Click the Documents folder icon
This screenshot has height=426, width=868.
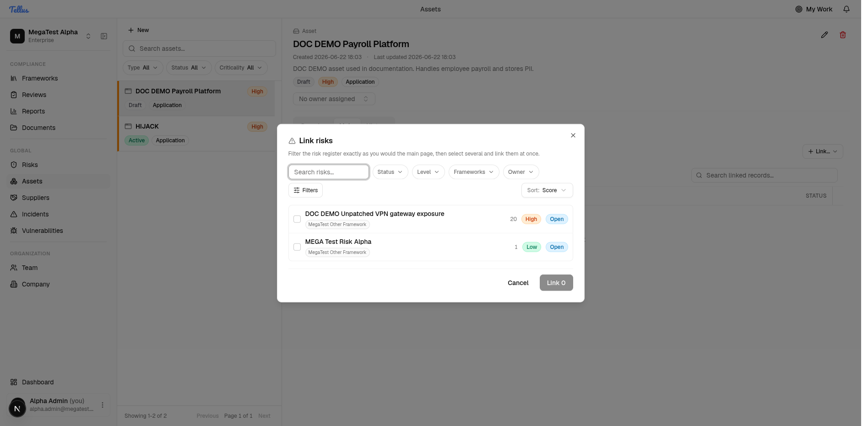(x=14, y=128)
